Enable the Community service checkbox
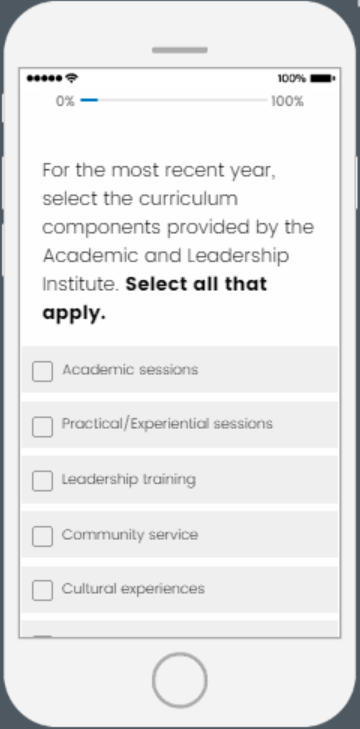The width and height of the screenshot is (360, 729). (x=42, y=536)
